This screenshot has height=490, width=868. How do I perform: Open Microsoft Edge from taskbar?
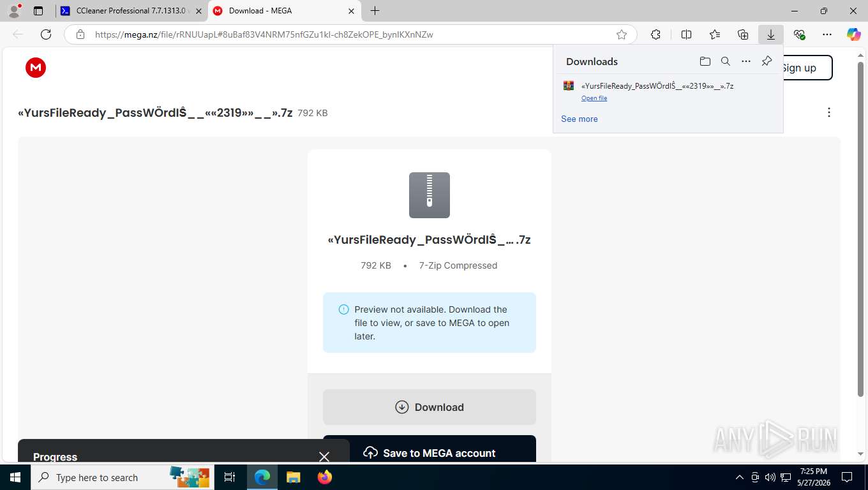(x=262, y=477)
